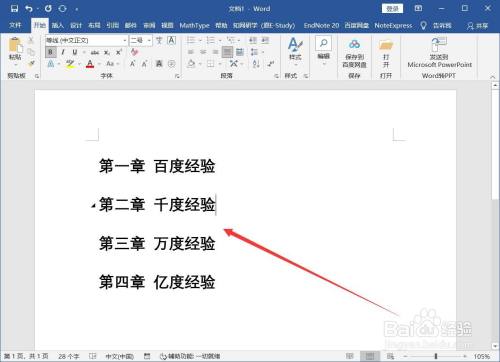Click the character border A icon
Screen dimensions: 500x362
coord(171,41)
